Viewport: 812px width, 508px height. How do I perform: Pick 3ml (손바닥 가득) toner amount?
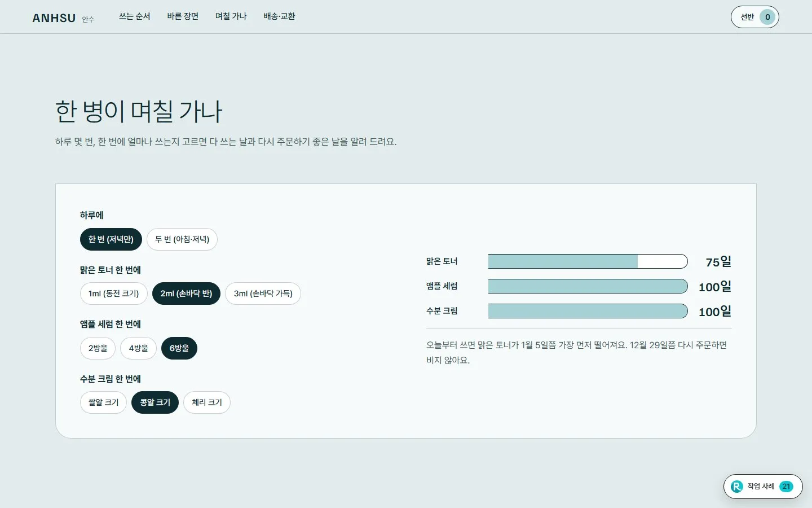pos(263,294)
